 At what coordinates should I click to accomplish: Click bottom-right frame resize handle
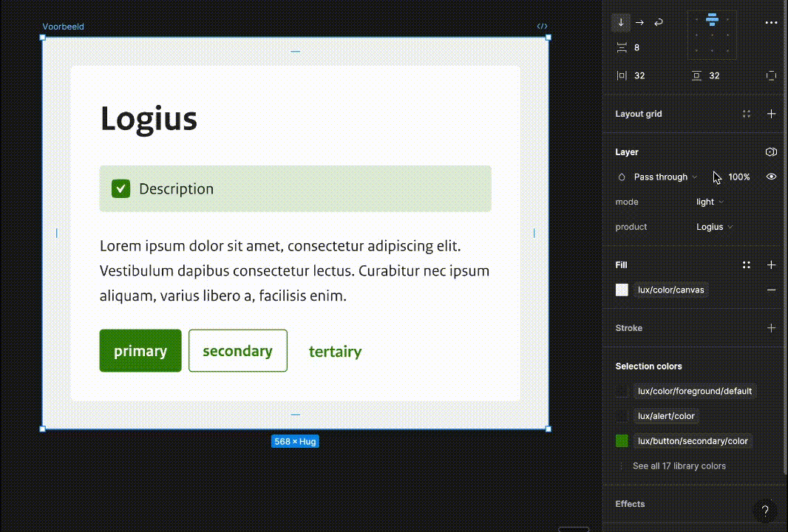click(x=548, y=429)
